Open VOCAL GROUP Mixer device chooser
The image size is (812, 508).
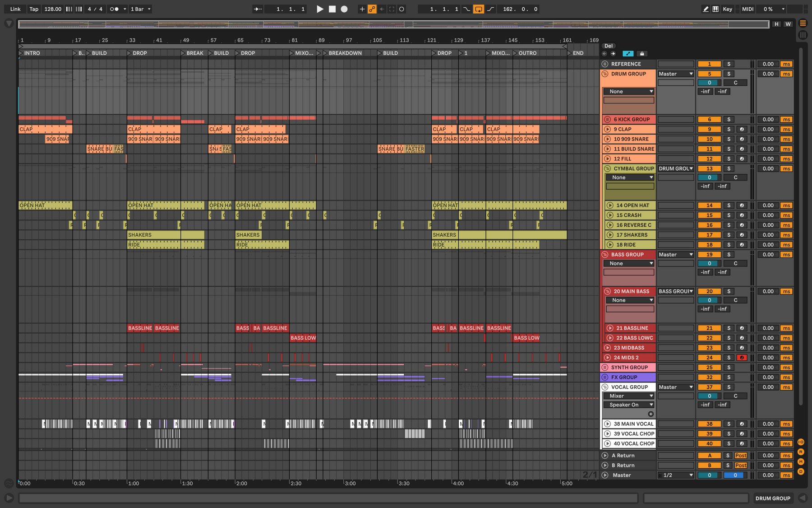(629, 396)
